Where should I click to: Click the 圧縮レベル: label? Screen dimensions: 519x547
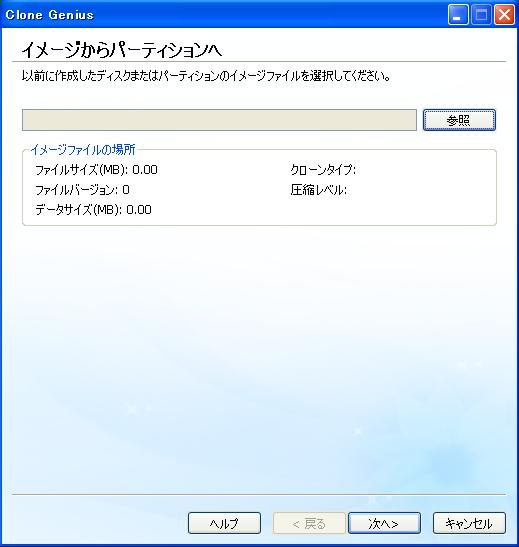(318, 190)
